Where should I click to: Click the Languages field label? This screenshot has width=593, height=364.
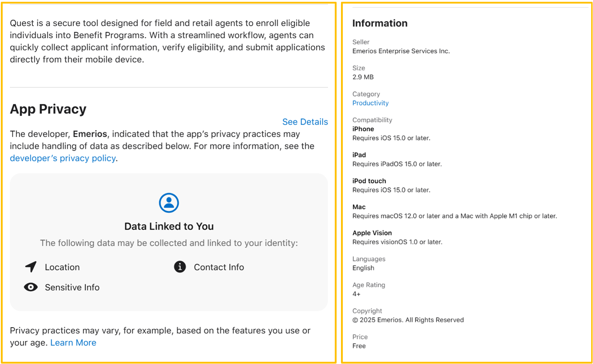(x=369, y=259)
